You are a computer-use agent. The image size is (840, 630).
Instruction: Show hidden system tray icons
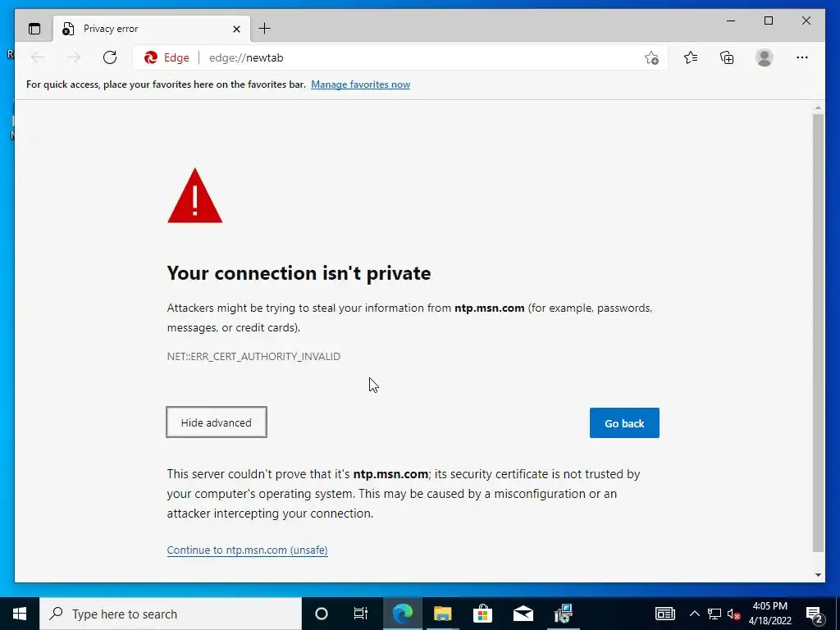694,614
